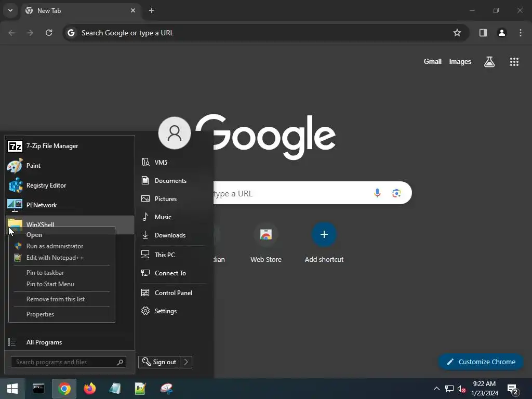Click Search programs and files box

[68, 362]
